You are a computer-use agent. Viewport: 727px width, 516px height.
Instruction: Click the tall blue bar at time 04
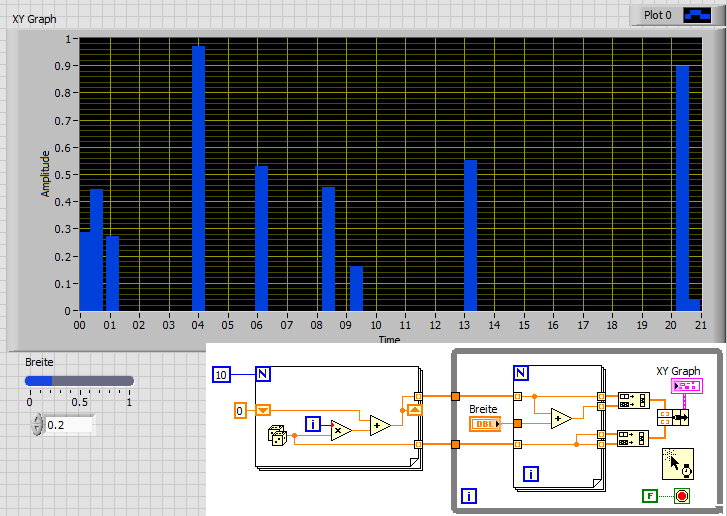point(198,178)
